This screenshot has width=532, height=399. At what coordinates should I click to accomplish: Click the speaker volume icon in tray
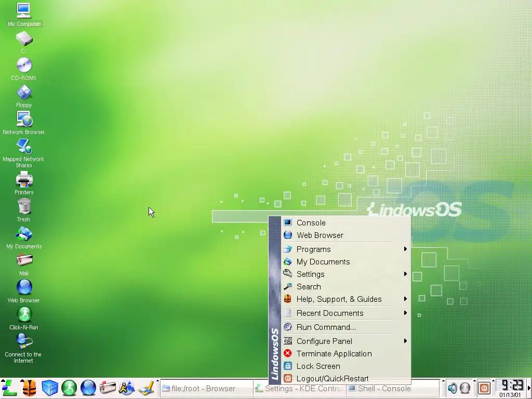pos(453,388)
